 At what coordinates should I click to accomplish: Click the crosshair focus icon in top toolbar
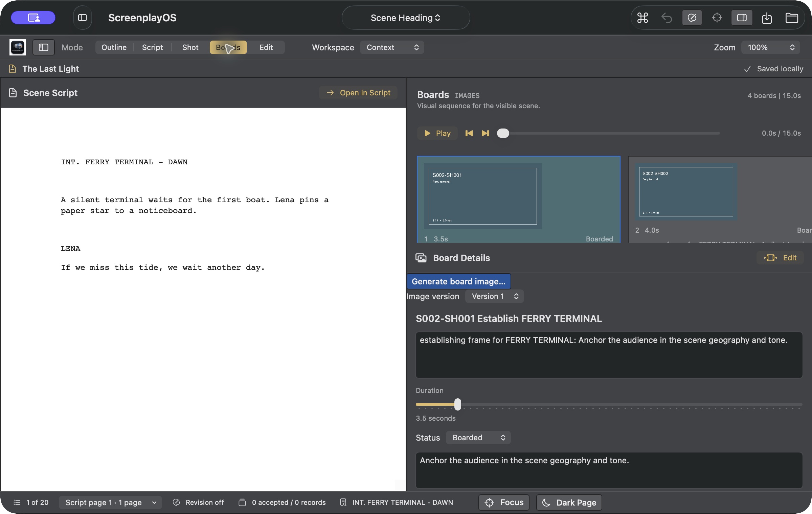[717, 18]
